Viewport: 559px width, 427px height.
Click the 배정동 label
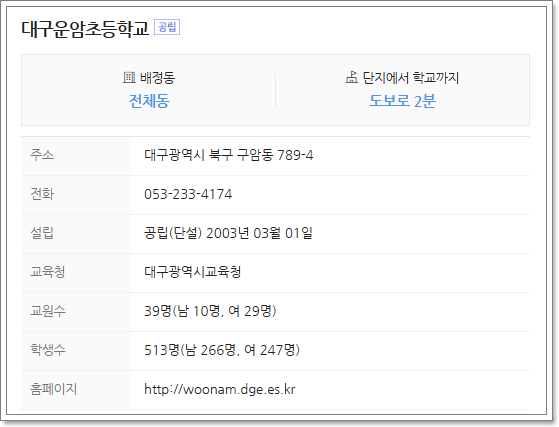[x=157, y=78]
